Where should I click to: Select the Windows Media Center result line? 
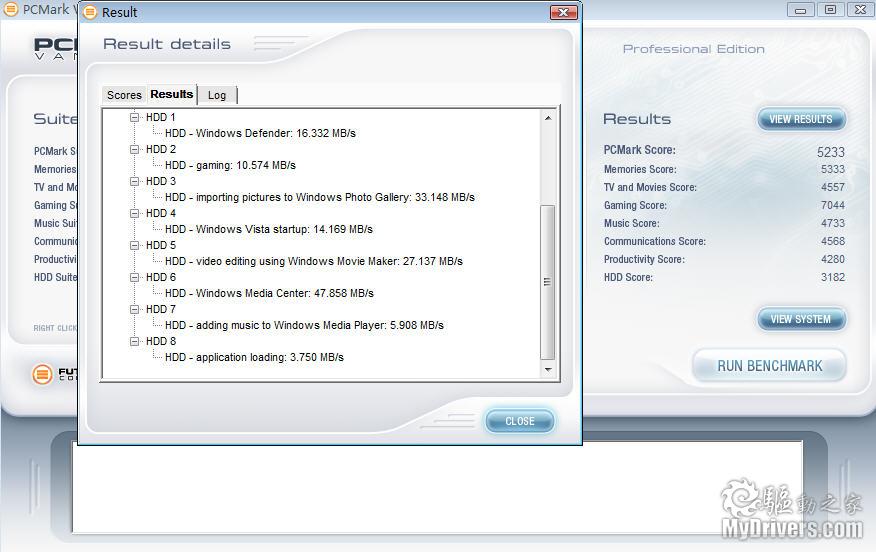tap(269, 293)
